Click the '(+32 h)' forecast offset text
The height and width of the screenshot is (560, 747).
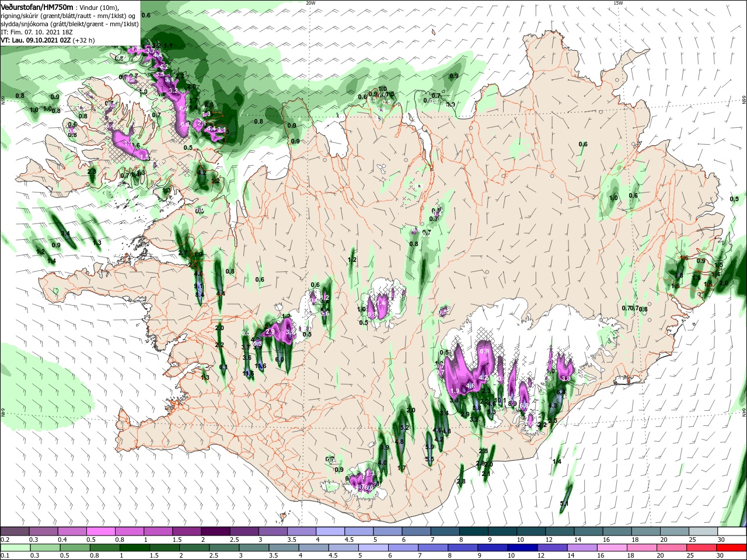click(84, 40)
